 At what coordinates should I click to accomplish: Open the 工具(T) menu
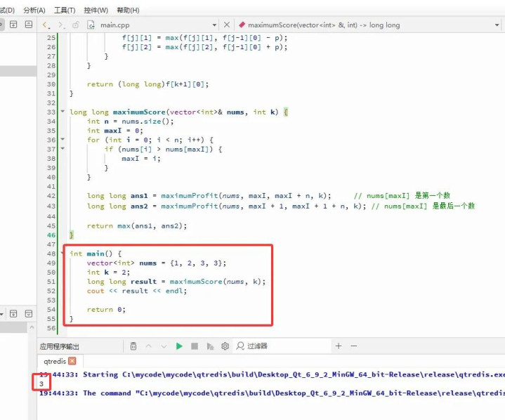(65, 10)
